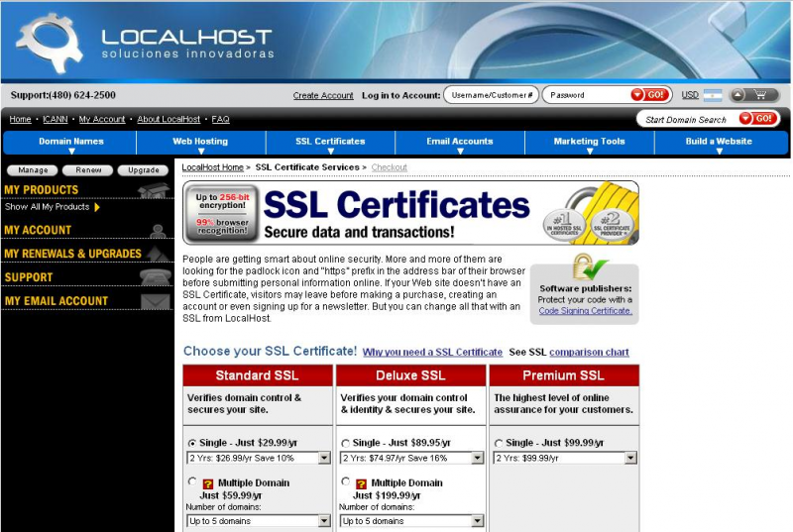Click the green padlock Software publishers icon
Image resolution: width=793 pixels, height=532 pixels.
[585, 266]
